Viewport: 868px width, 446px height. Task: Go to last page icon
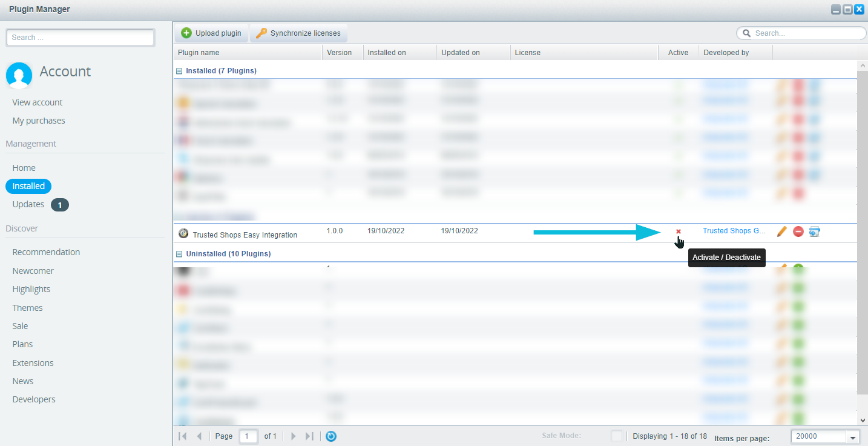(309, 436)
